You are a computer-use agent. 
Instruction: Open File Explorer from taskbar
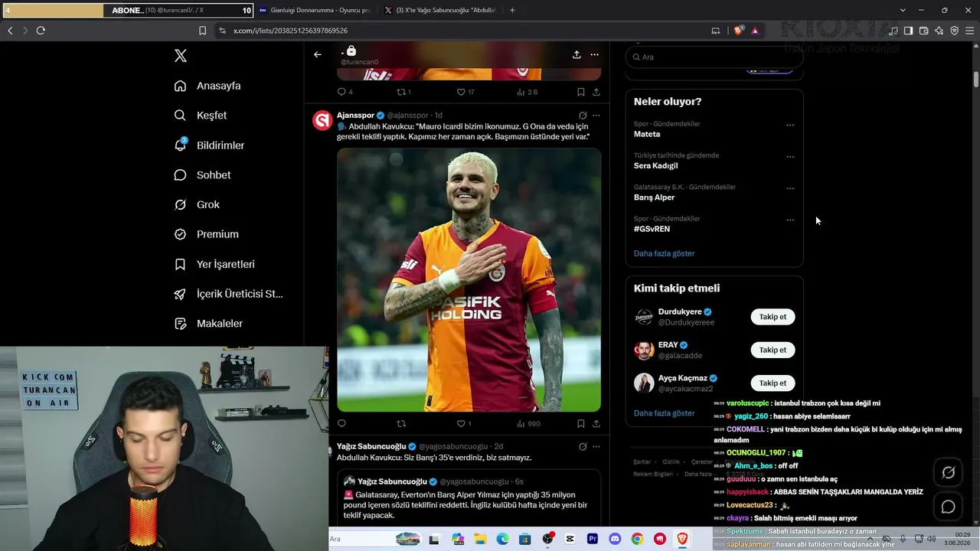click(480, 539)
